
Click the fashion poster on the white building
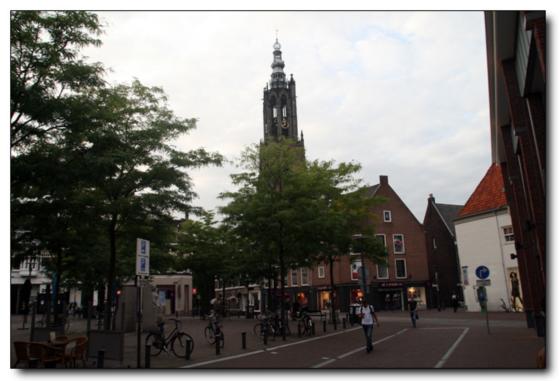(x=516, y=290)
